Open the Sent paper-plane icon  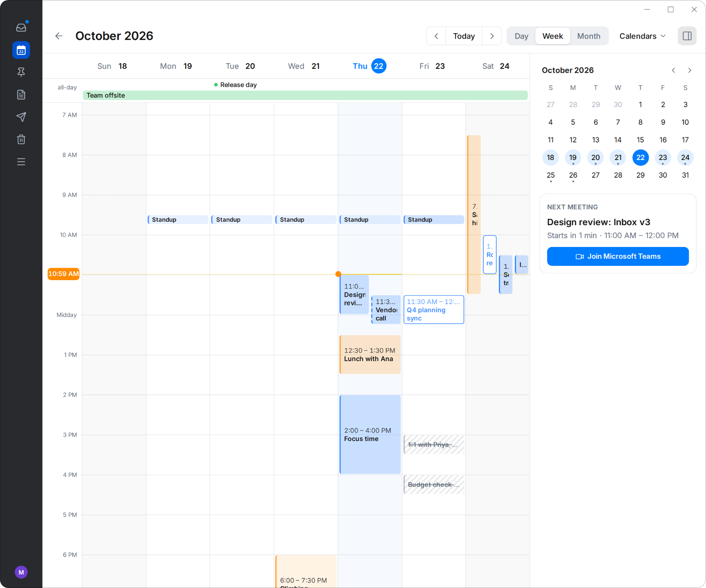point(21,117)
